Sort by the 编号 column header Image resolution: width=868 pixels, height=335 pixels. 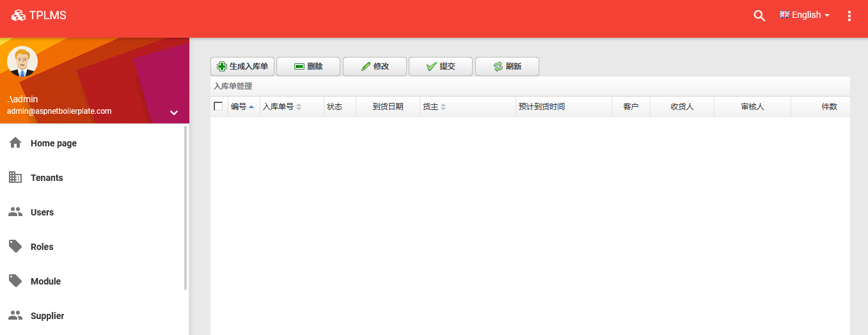[243, 107]
